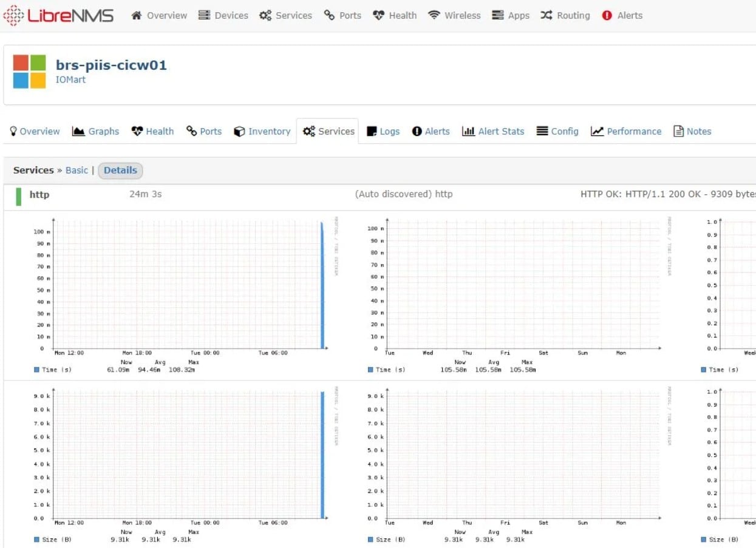Open device link brs-piis-cicw01
Screen dimensions: 756x548
111,65
